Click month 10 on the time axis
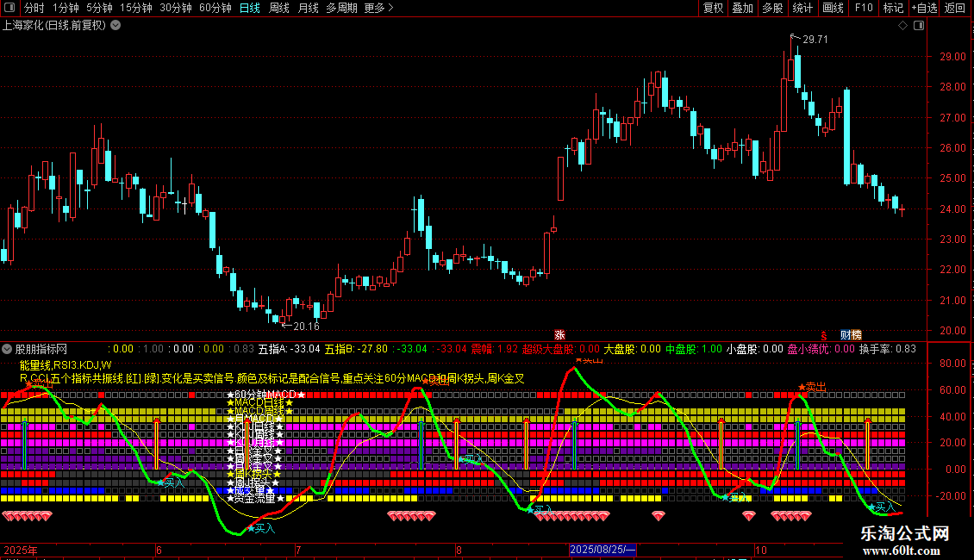The image size is (974, 560). pyautogui.click(x=760, y=550)
